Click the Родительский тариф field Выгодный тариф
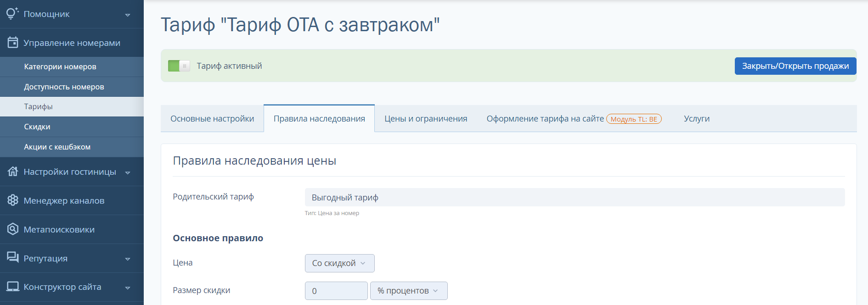 (x=575, y=197)
